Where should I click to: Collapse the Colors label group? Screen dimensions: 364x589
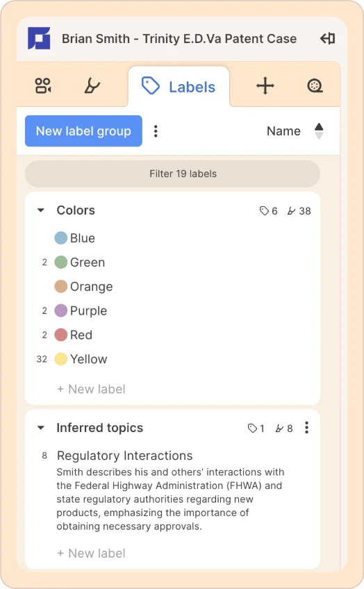(41, 210)
